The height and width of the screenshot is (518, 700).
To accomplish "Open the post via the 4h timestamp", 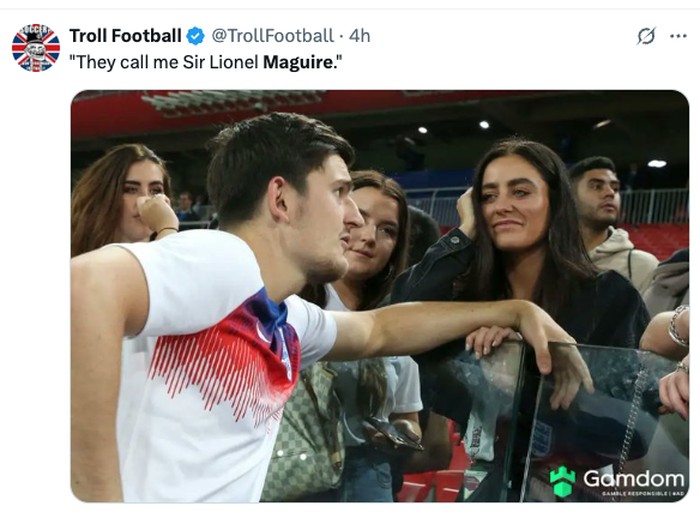I will 359,36.
